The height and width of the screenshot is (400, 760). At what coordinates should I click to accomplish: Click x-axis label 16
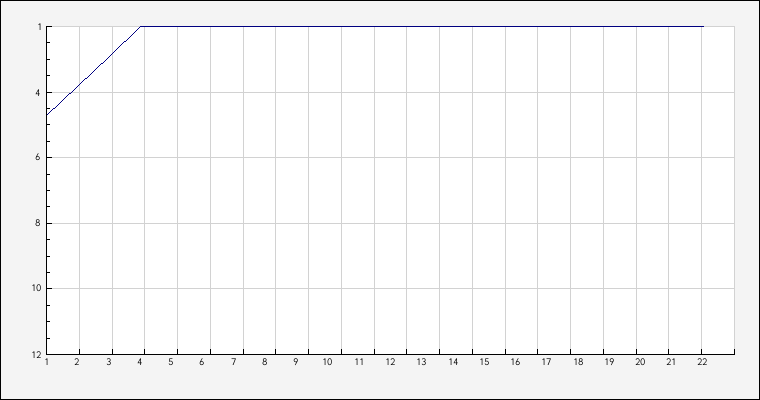(x=515, y=362)
